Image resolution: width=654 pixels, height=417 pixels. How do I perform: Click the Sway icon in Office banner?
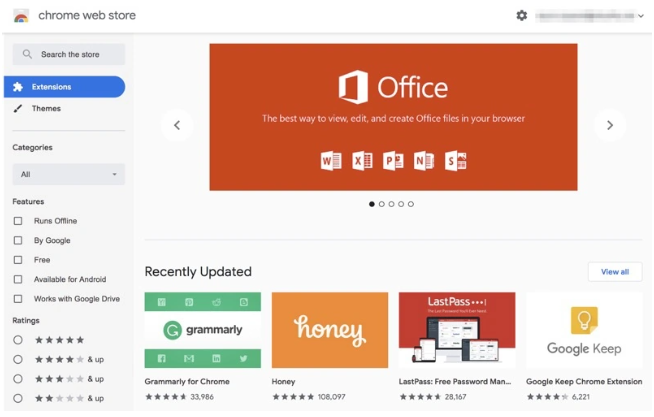point(455,161)
